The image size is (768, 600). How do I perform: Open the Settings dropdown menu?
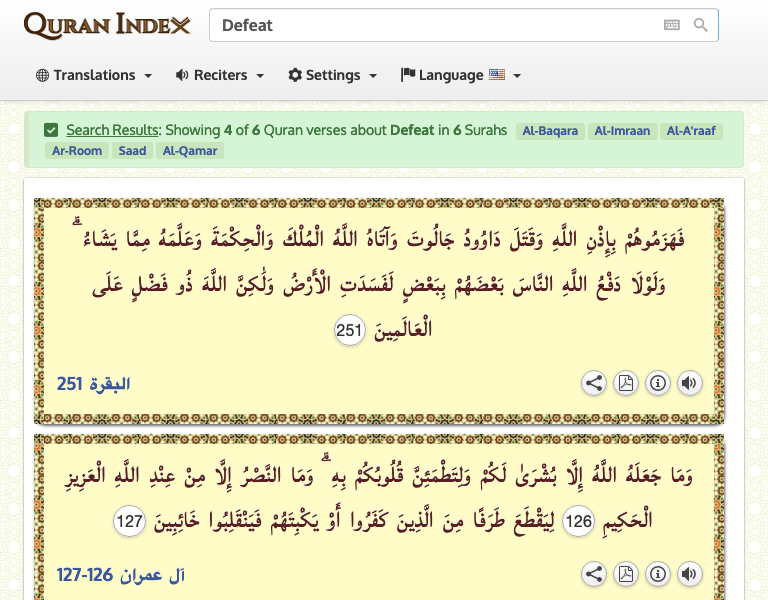click(x=333, y=75)
